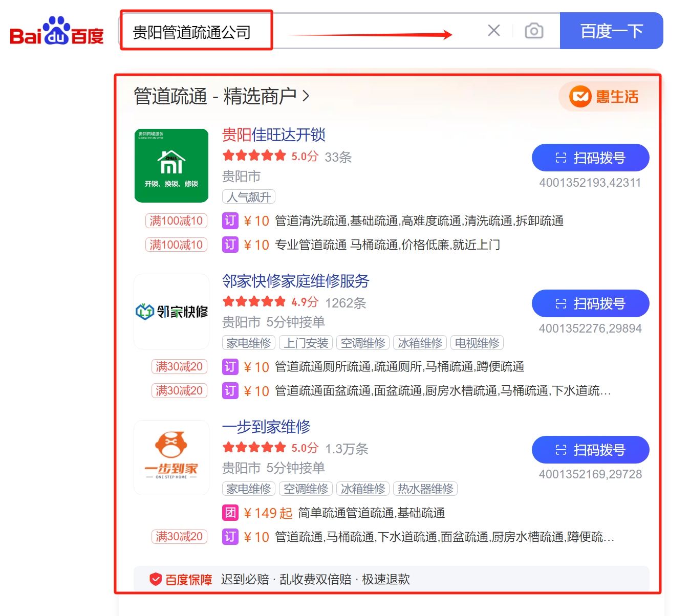Click the 邻家快修 logo image
Screen dimensions: 690x616
click(x=171, y=311)
